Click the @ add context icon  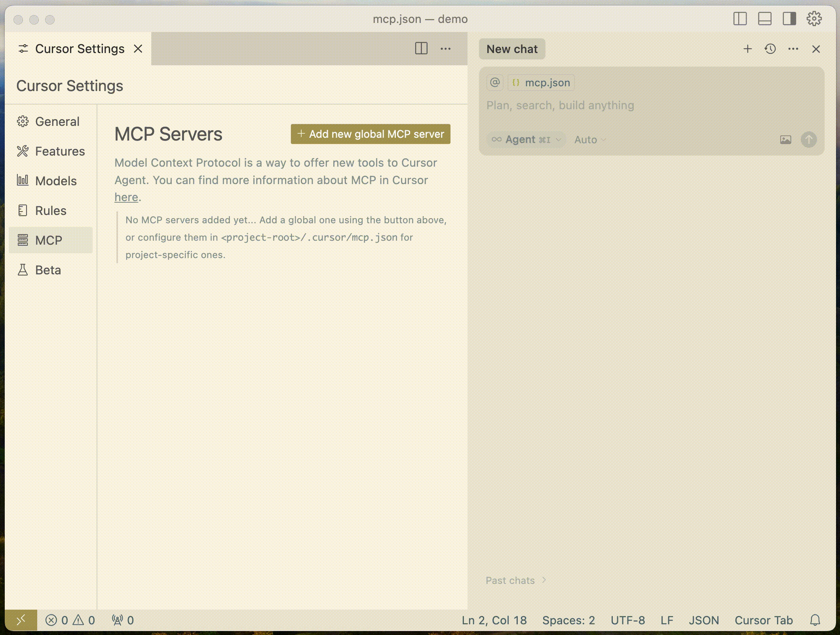tap(495, 82)
